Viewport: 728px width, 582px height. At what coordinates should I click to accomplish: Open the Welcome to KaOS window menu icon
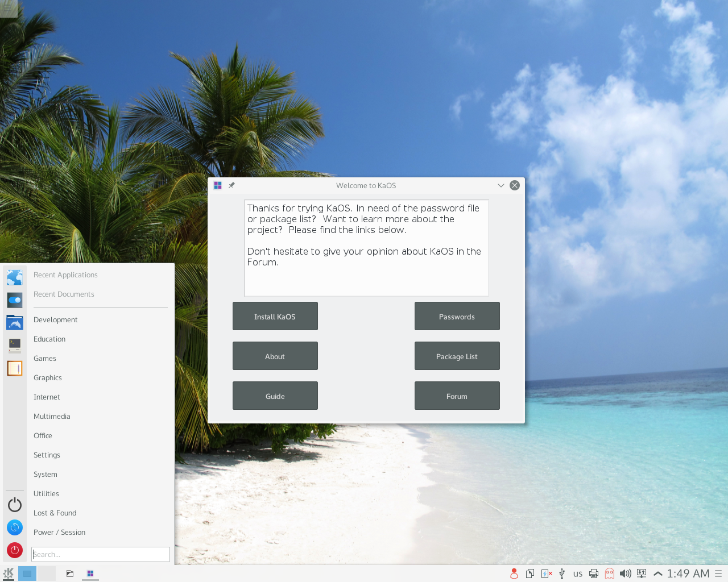[218, 185]
